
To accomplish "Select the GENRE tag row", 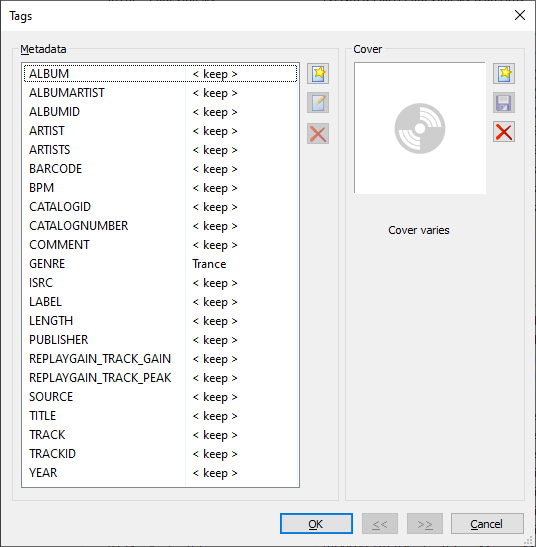I will tap(161, 264).
